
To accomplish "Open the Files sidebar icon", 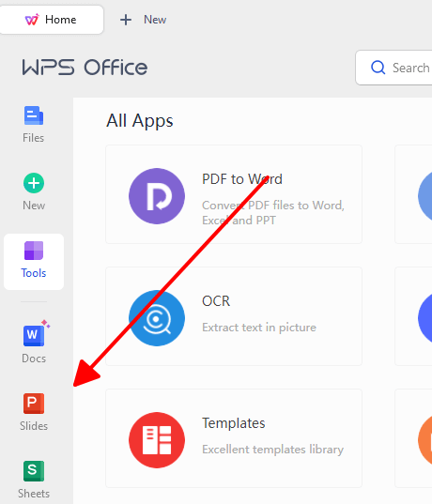I will coord(34,115).
